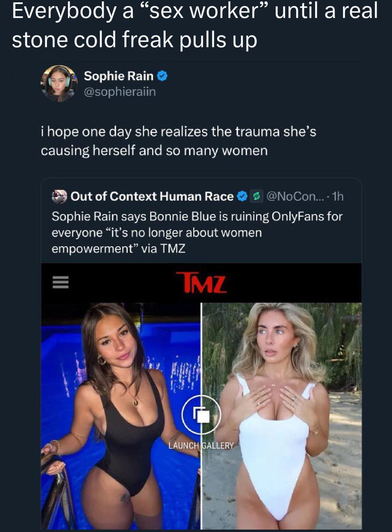
Task: Open Out of Context Human Race avatar
Action: tap(59, 196)
